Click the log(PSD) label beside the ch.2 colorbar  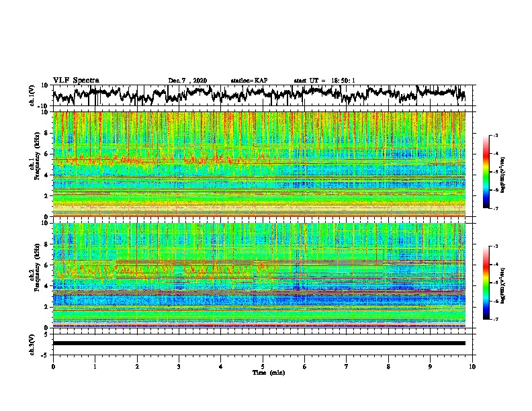[x=503, y=285]
